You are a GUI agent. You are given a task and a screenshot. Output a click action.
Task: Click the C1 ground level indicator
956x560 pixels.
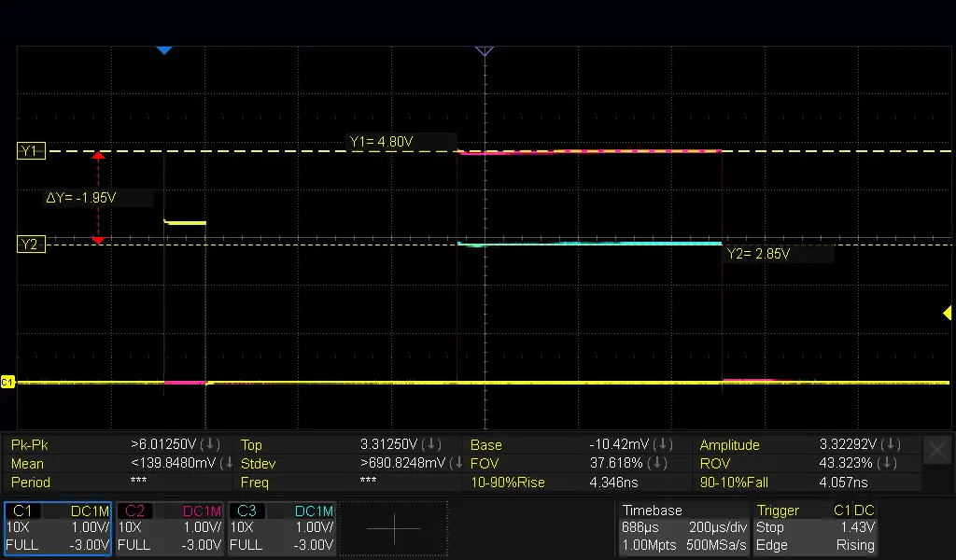coord(7,382)
